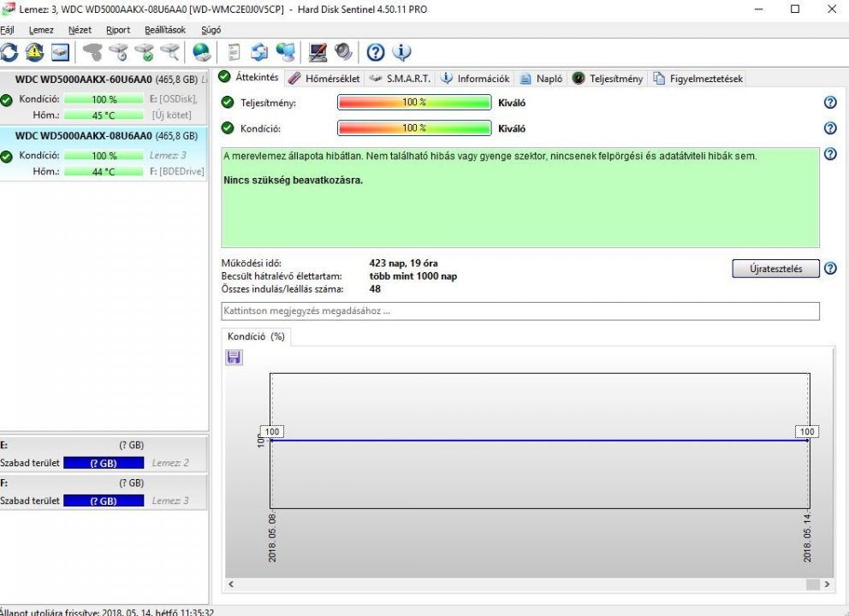
Task: Click the graph scroll right arrow
Action: (x=827, y=584)
